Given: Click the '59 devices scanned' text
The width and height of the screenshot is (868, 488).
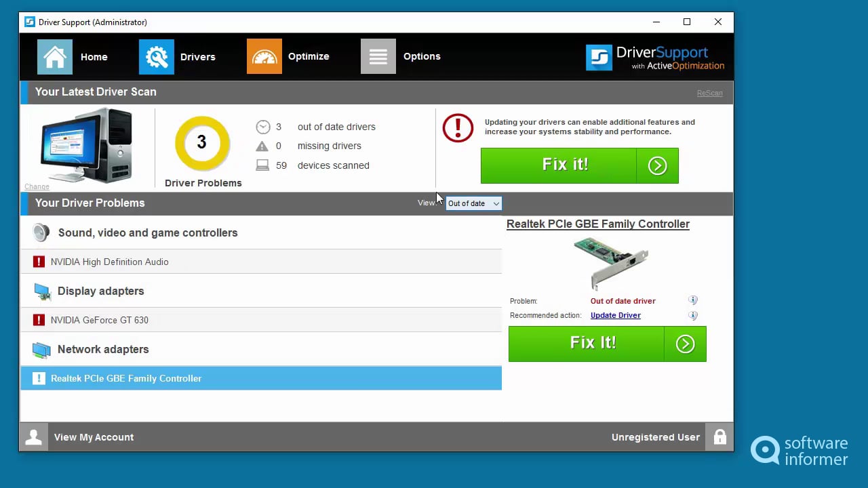Looking at the screenshot, I should pyautogui.click(x=323, y=165).
